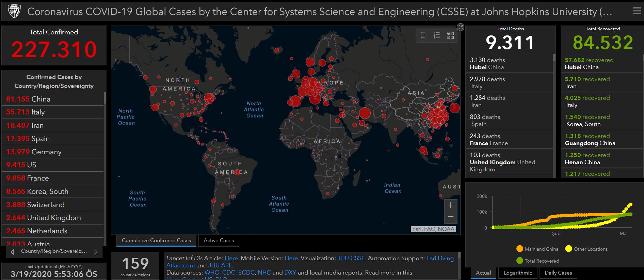Click Henan China 1.250 recovered entry
This screenshot has width=644, height=280.
click(601, 158)
